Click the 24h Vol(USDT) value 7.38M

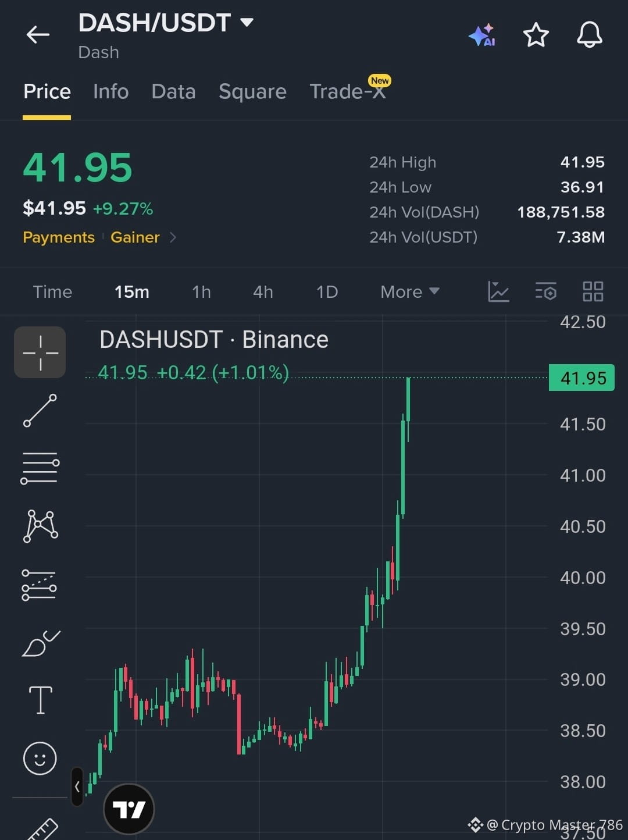581,237
